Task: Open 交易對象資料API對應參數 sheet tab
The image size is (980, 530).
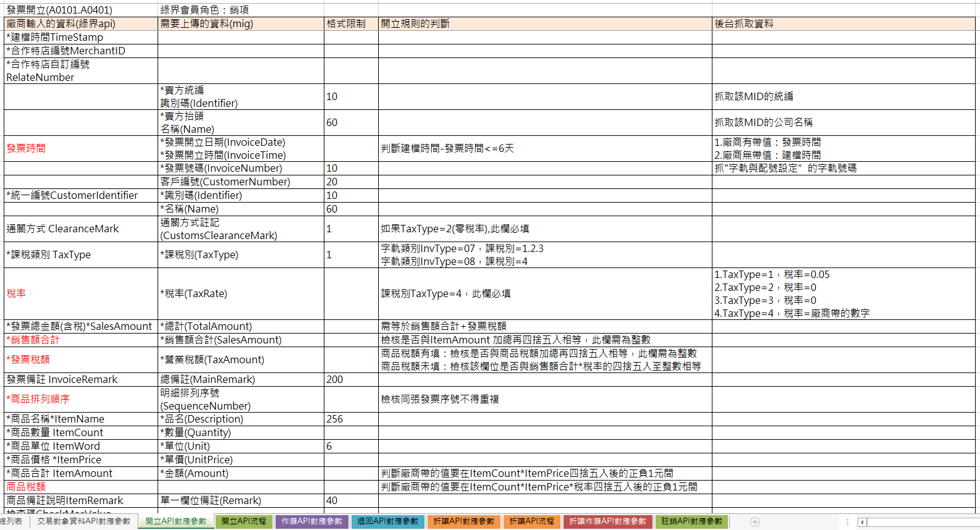Action: [x=83, y=521]
